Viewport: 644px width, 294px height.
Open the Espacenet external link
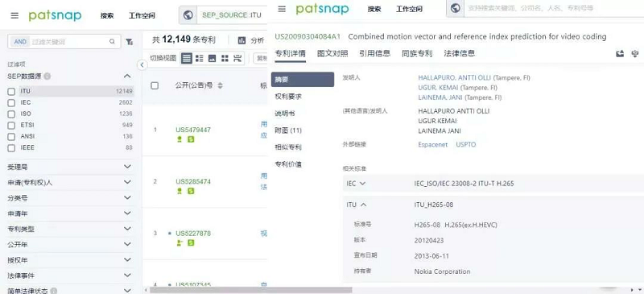(432, 145)
